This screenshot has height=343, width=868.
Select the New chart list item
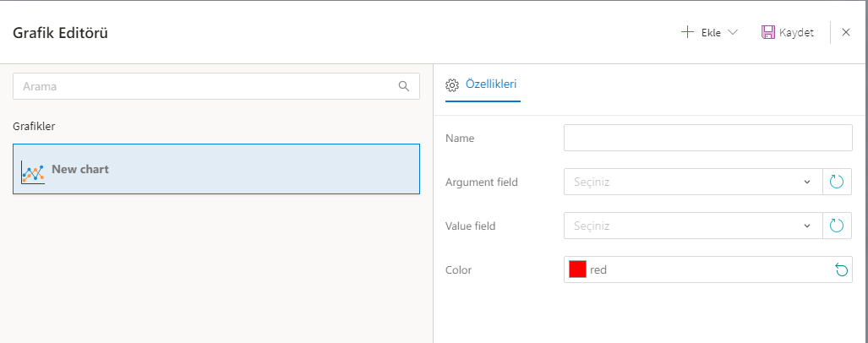216,169
